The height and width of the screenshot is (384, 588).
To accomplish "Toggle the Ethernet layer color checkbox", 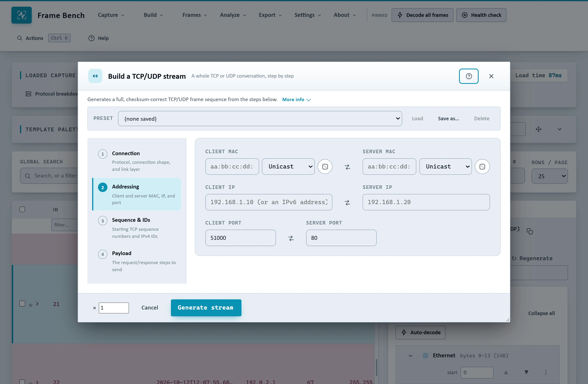I will point(426,355).
